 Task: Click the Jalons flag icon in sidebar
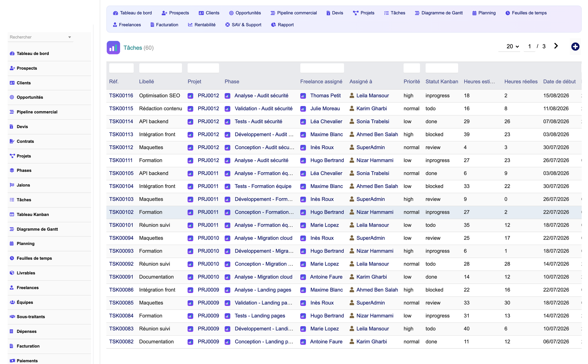coord(12,185)
